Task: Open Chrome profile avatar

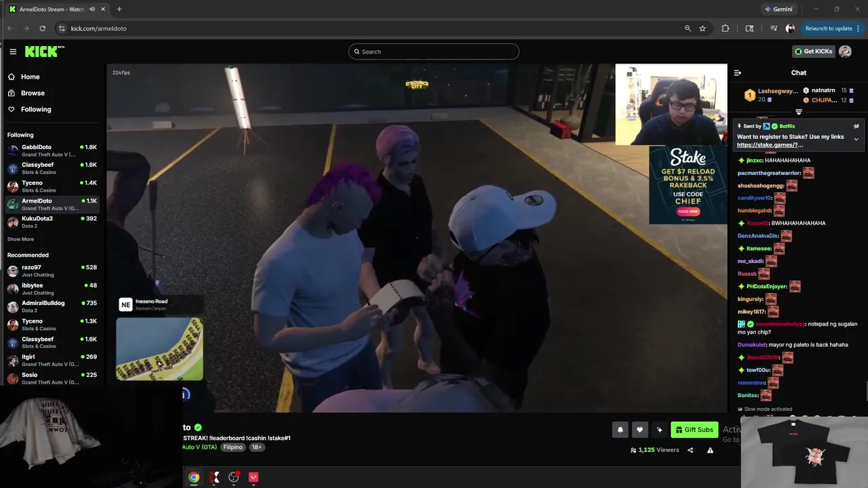Action: [790, 28]
